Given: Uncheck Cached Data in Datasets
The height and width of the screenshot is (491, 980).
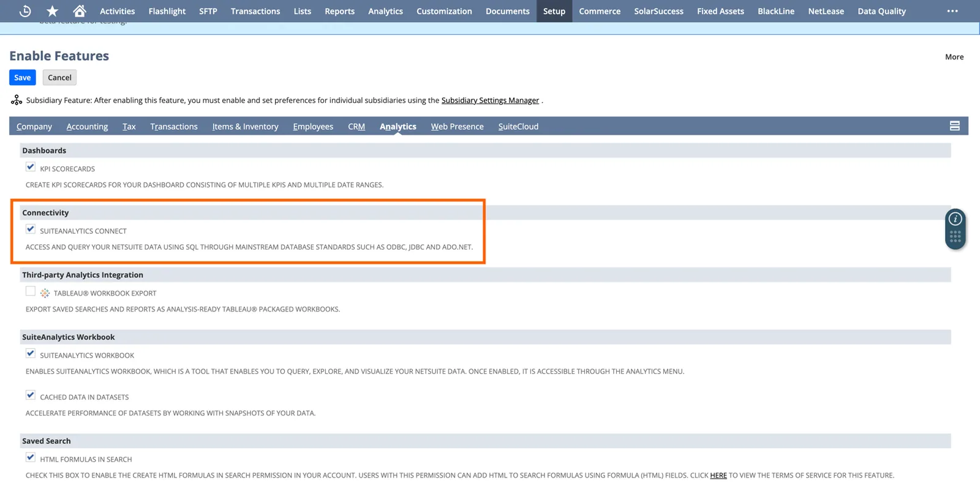Looking at the screenshot, I should point(31,395).
